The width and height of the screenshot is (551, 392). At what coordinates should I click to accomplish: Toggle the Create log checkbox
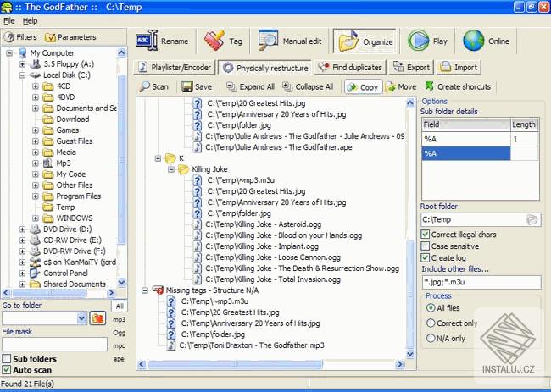tap(426, 258)
